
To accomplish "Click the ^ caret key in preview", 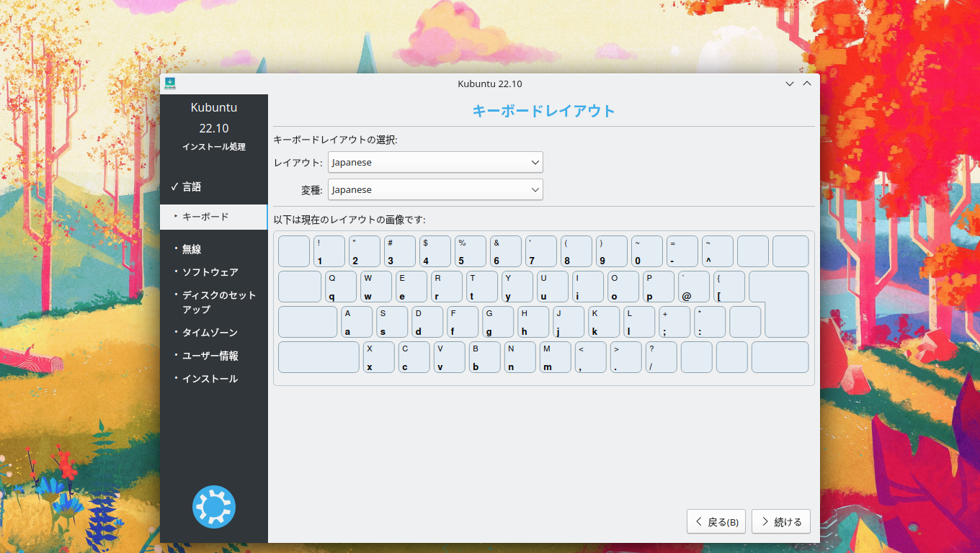I will [x=718, y=251].
